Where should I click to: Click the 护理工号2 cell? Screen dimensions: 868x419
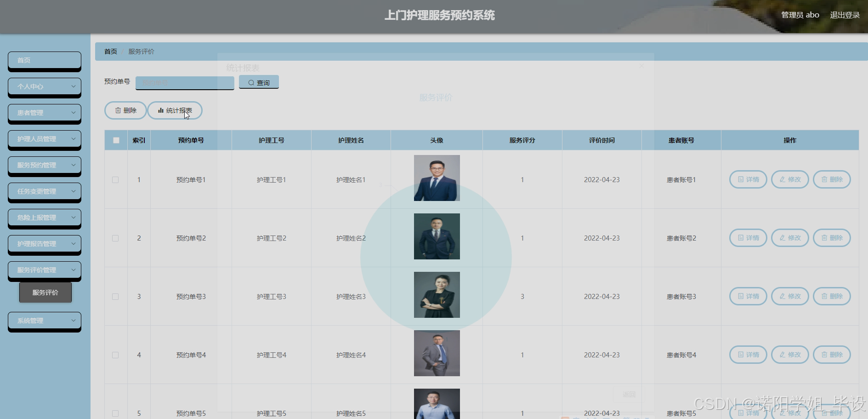(272, 238)
